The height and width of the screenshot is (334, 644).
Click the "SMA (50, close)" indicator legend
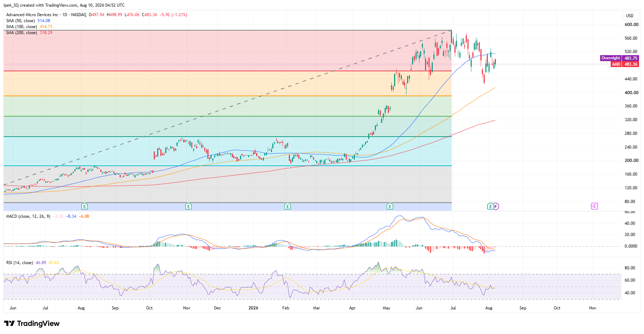click(x=21, y=21)
